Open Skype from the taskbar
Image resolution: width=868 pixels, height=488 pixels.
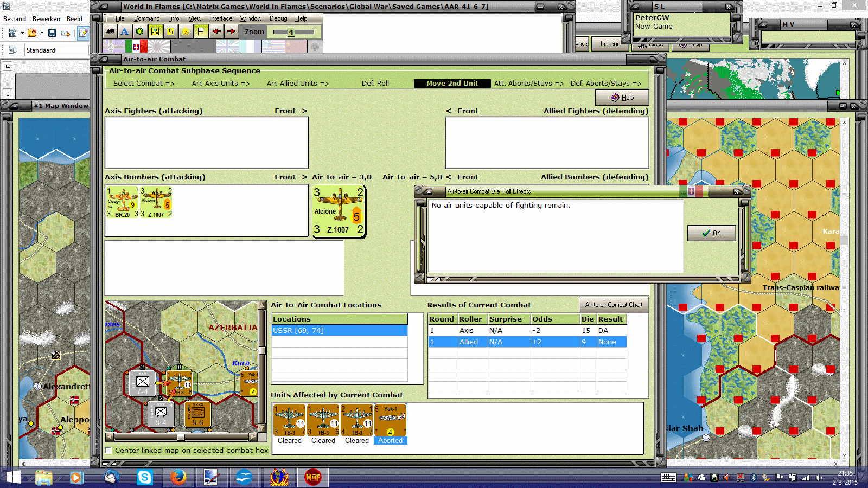(145, 477)
